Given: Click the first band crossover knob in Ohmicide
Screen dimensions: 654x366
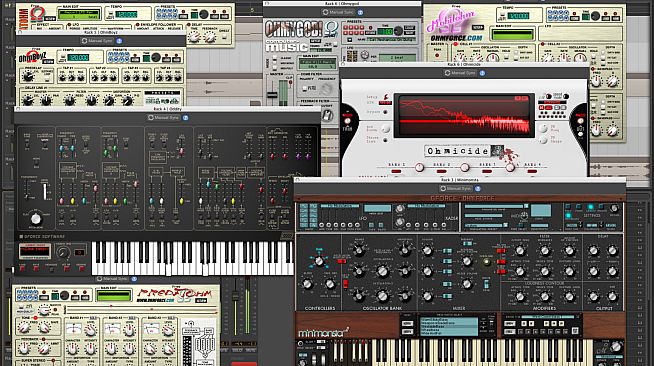Looking at the screenshot, I should coord(419,168).
